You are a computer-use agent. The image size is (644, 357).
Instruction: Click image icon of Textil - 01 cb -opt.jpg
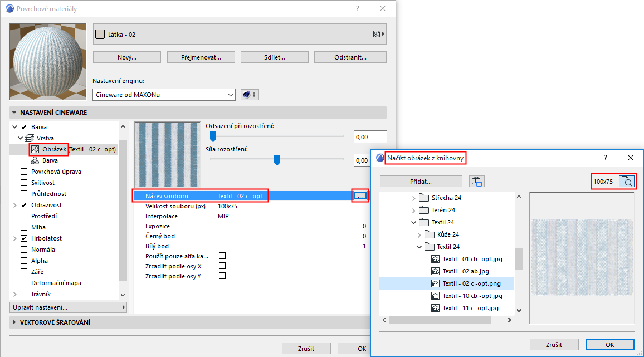tap(435, 259)
